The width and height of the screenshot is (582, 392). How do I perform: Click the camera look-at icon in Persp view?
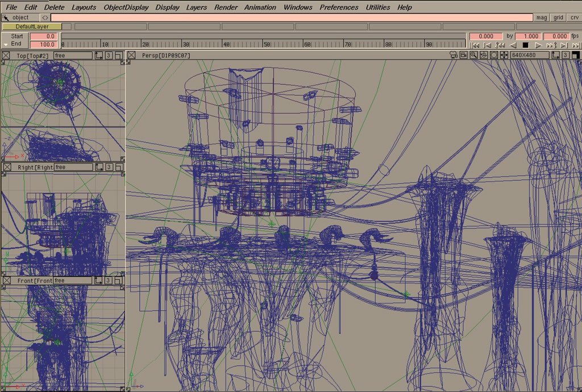coord(484,55)
